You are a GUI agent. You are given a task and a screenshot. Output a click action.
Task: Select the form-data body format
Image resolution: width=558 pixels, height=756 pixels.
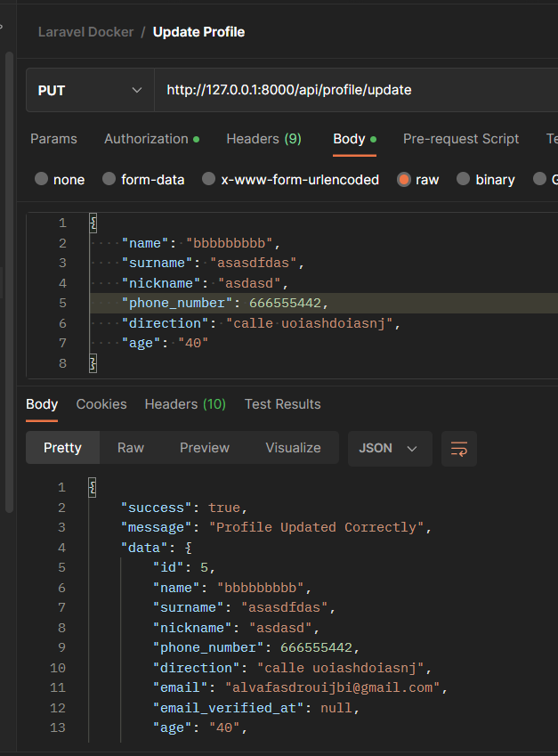[109, 179]
